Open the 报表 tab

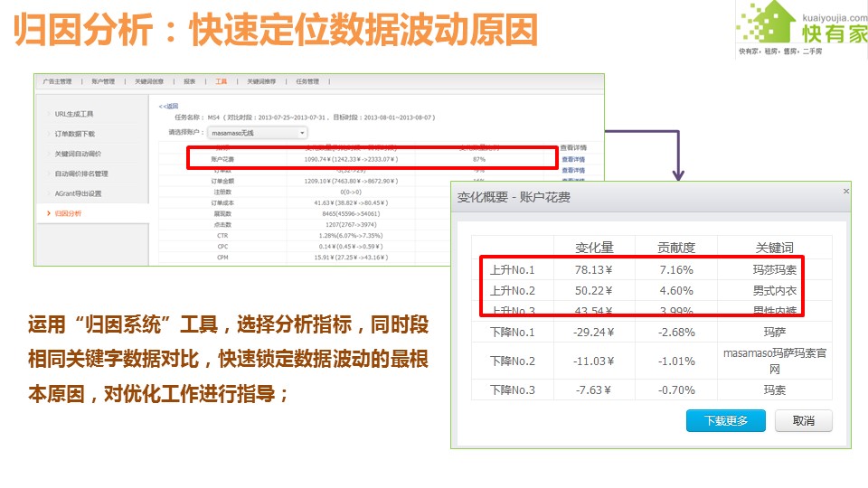pos(189,81)
